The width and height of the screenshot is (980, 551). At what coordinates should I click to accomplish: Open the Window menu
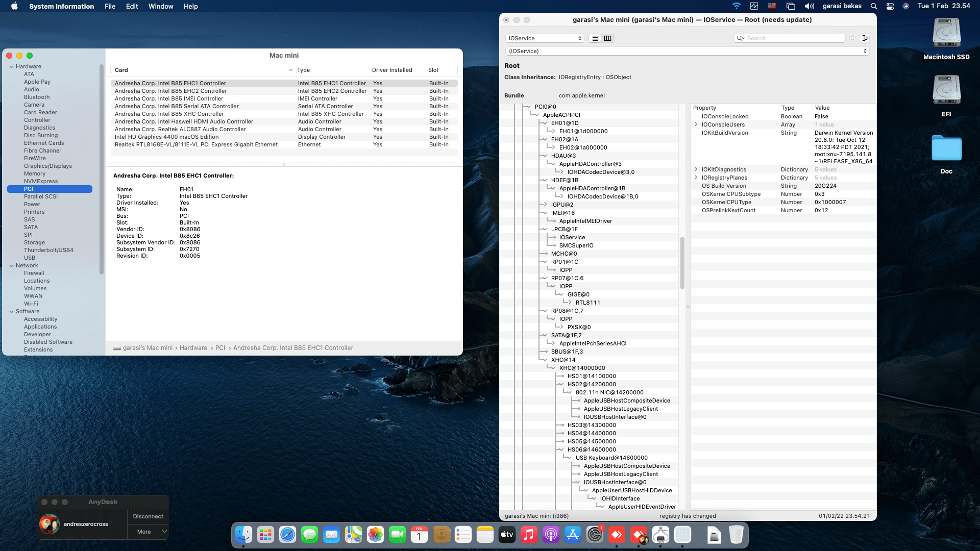tap(160, 6)
